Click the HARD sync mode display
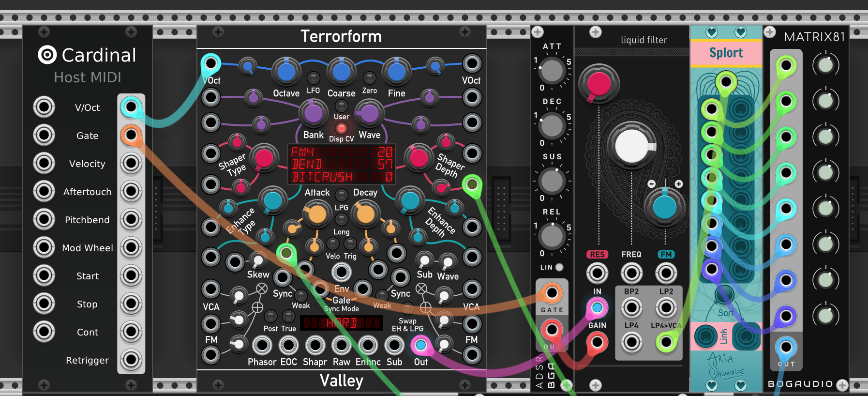This screenshot has width=868, height=396. 342,323
